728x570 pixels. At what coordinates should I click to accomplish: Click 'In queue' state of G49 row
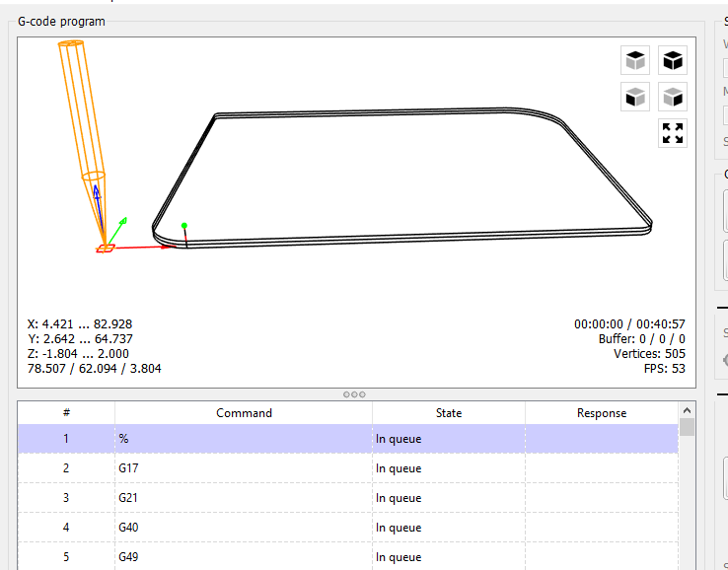point(449,556)
